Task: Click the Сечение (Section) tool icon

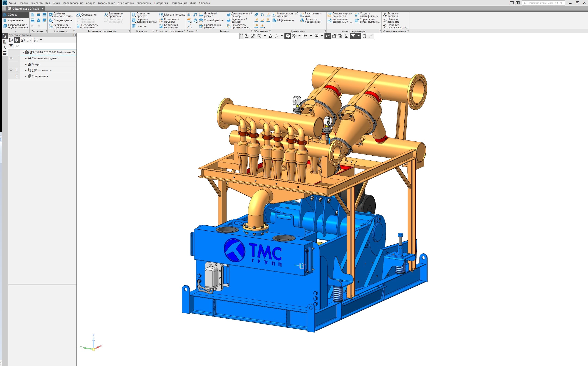Action: (x=134, y=26)
